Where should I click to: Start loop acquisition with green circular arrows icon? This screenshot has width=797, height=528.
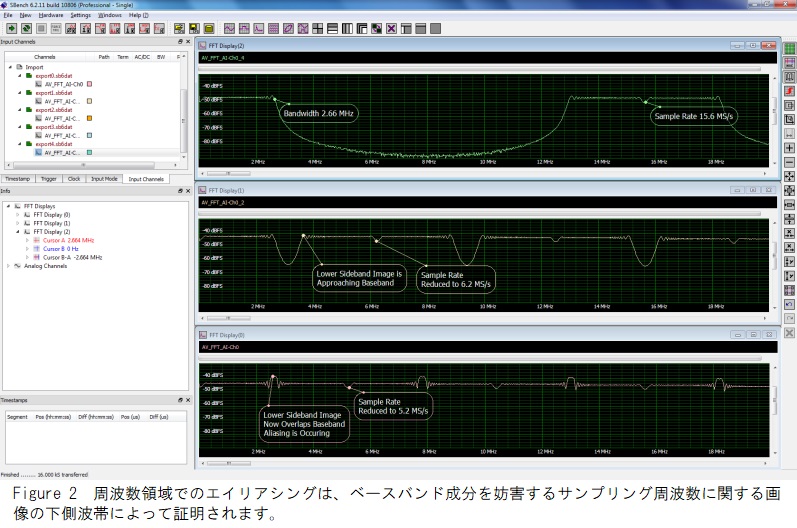26,28
